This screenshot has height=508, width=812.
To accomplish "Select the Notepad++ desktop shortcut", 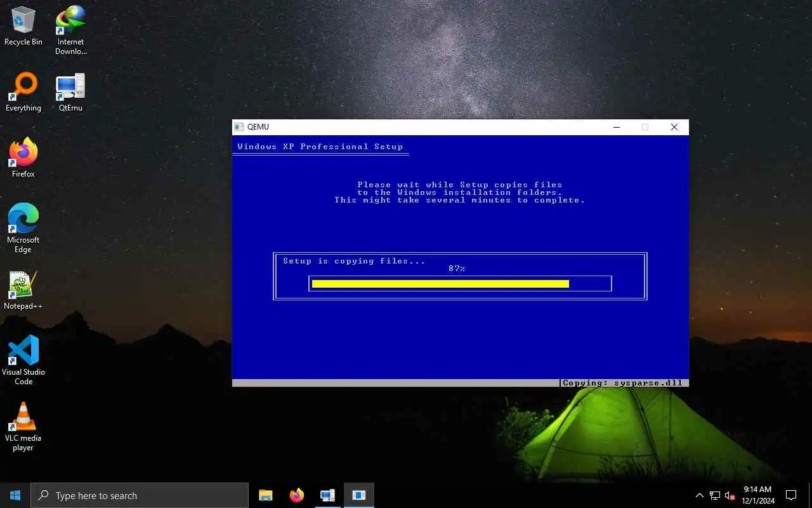I will (x=23, y=291).
